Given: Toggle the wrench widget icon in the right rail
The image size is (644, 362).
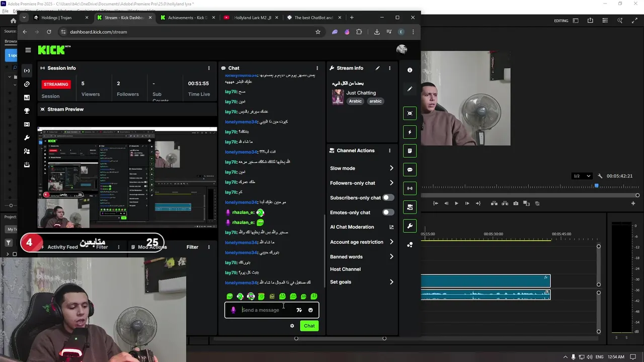Looking at the screenshot, I should click(410, 226).
